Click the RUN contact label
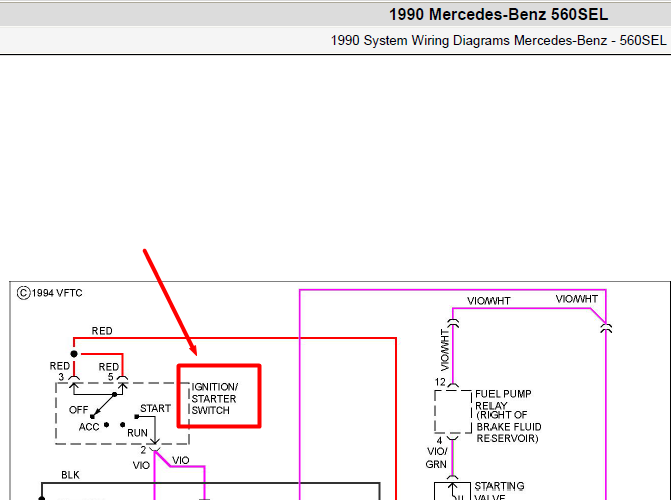 [137, 433]
